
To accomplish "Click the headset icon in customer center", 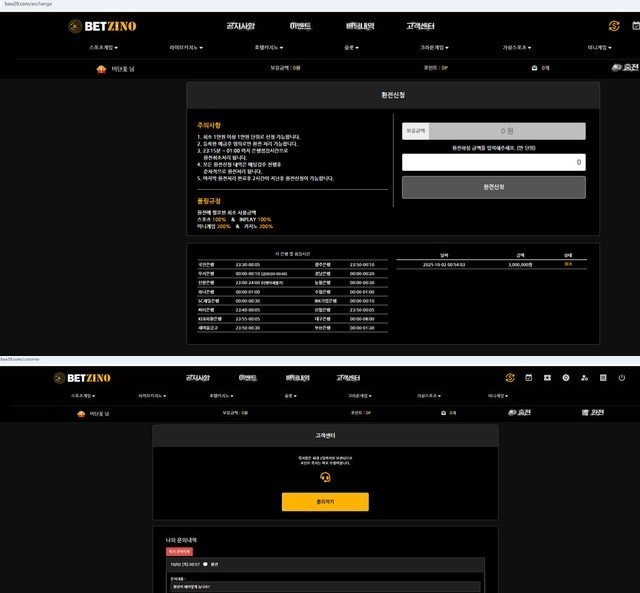I will [x=325, y=478].
